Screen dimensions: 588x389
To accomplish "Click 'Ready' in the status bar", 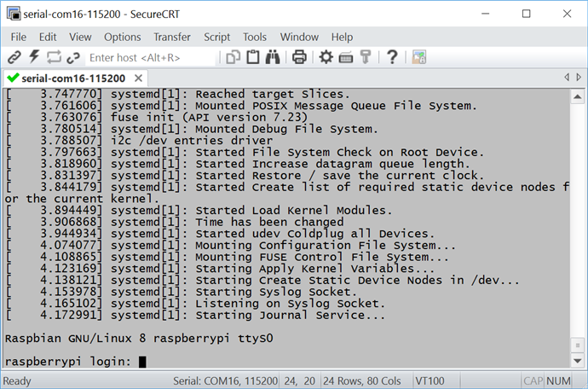I will (x=17, y=381).
